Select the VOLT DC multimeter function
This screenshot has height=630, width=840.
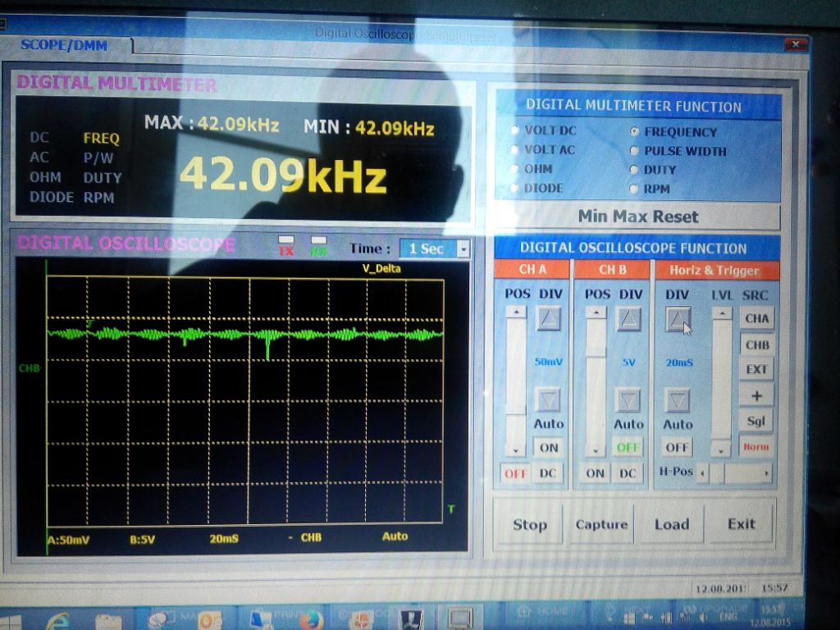click(x=516, y=130)
